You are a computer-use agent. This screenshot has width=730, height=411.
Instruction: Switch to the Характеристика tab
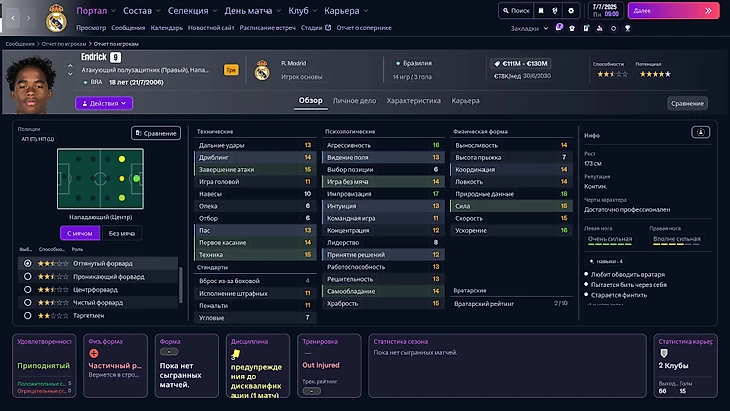(413, 101)
